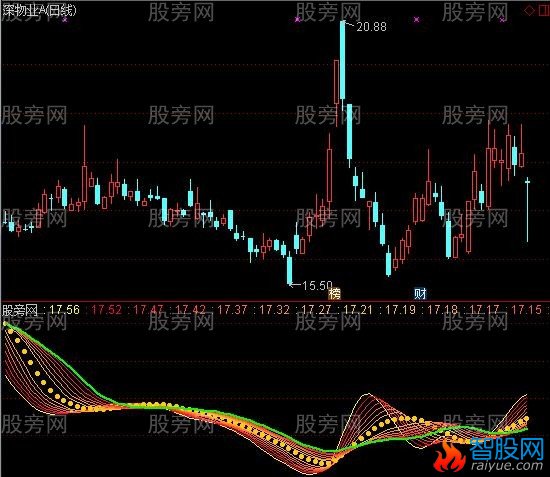Click the indicator value 17.27
550x477 pixels.
(x=316, y=310)
